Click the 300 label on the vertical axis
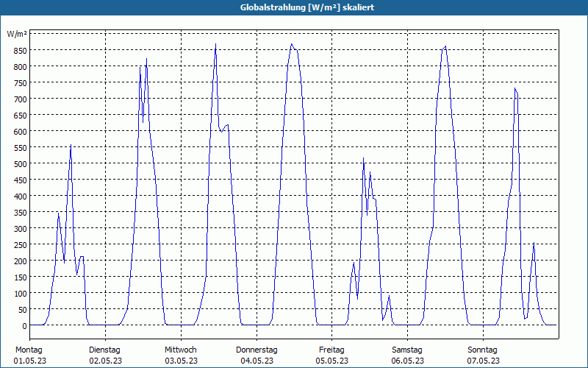The image size is (588, 368). pos(21,229)
